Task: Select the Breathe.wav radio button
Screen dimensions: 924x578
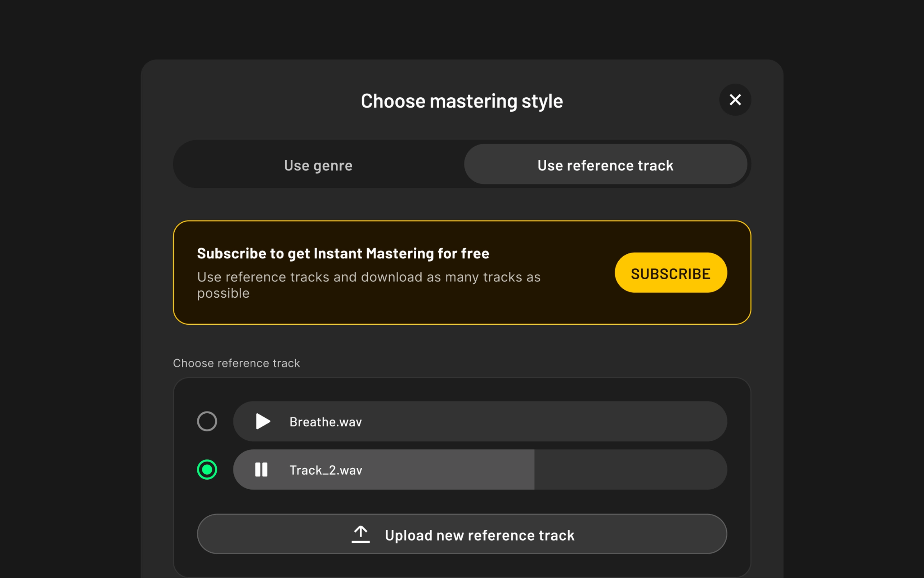Action: (x=207, y=421)
